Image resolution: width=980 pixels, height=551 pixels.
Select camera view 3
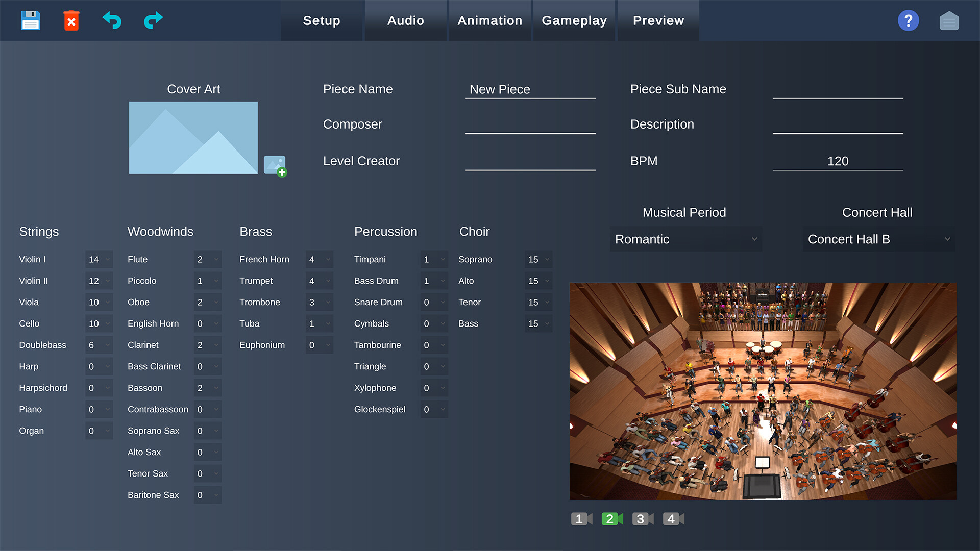pos(642,519)
